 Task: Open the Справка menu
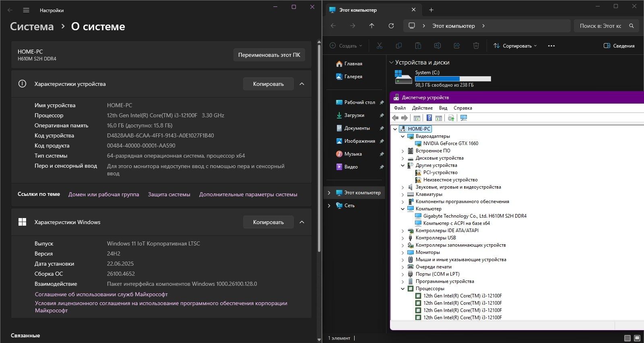463,108
